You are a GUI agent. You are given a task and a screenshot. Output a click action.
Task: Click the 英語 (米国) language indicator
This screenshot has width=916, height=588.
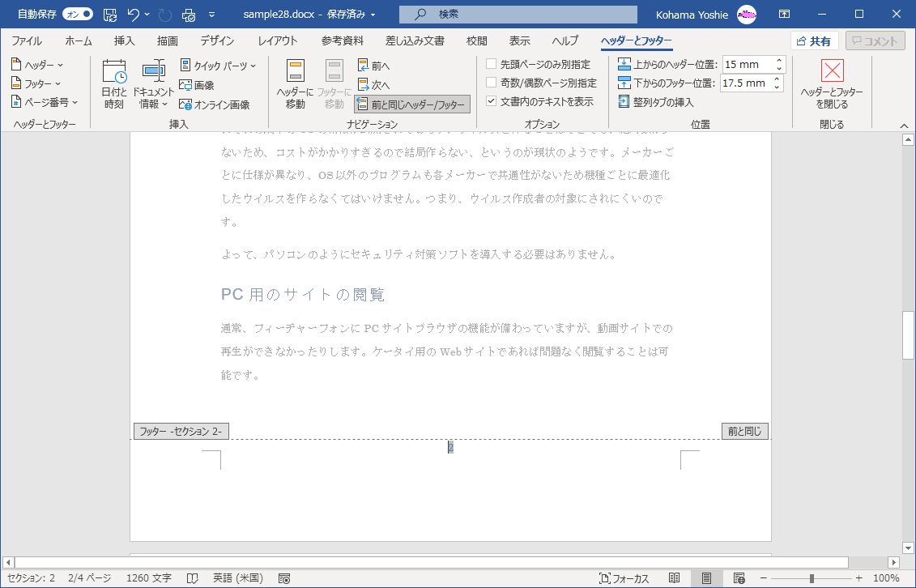[238, 578]
